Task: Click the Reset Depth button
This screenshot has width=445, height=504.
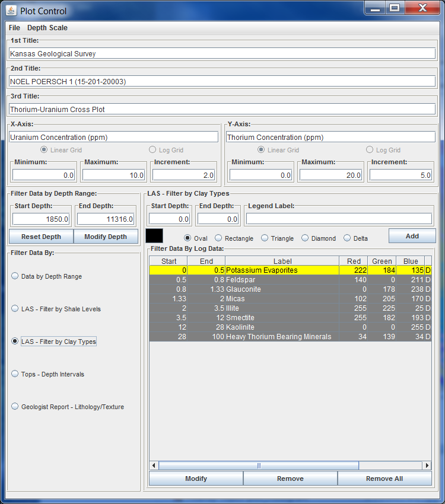Action: pyautogui.click(x=41, y=237)
